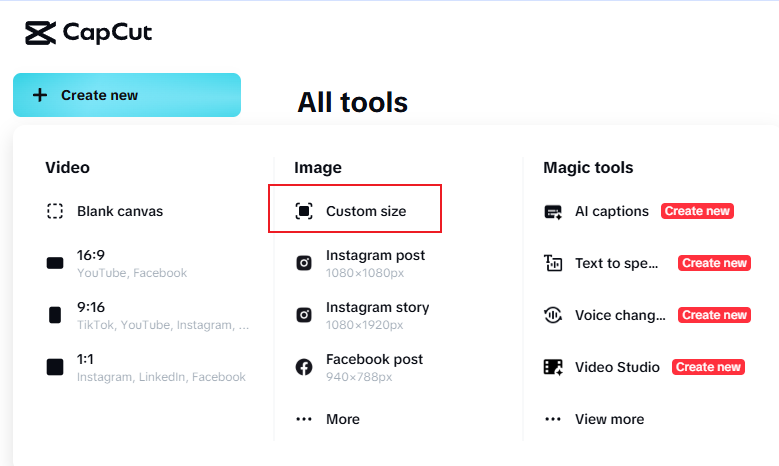Viewport: 779px width, 466px height.
Task: Click the Image column heading
Action: point(317,168)
